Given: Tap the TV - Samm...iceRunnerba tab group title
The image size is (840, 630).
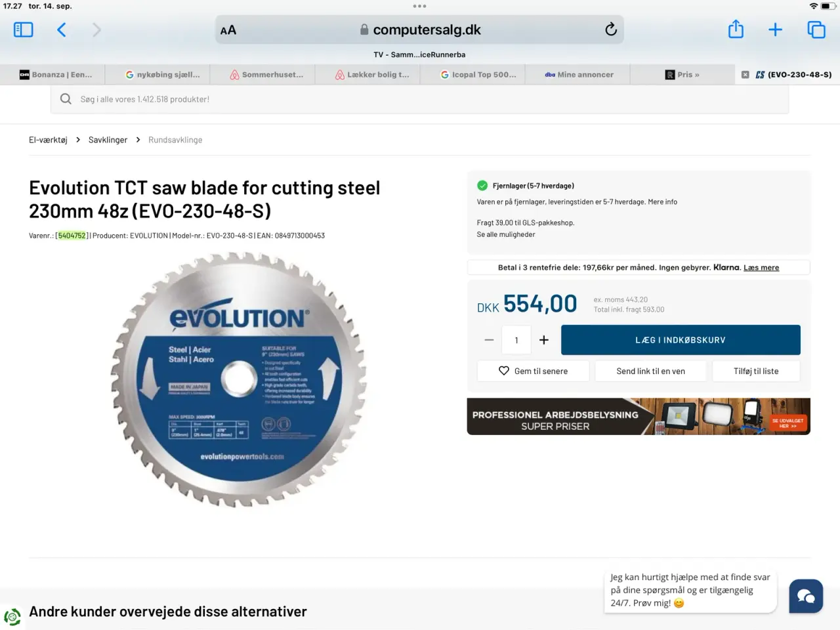Looking at the screenshot, I should point(419,54).
